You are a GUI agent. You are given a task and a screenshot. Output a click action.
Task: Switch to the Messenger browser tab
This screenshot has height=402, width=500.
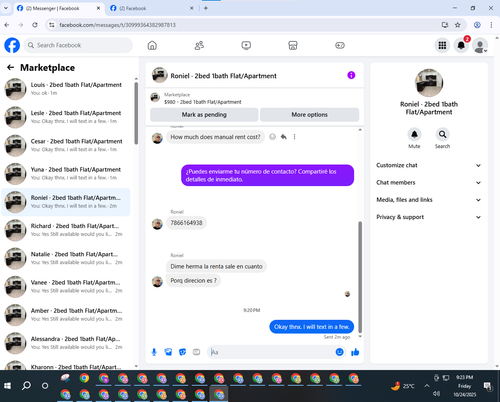59,8
